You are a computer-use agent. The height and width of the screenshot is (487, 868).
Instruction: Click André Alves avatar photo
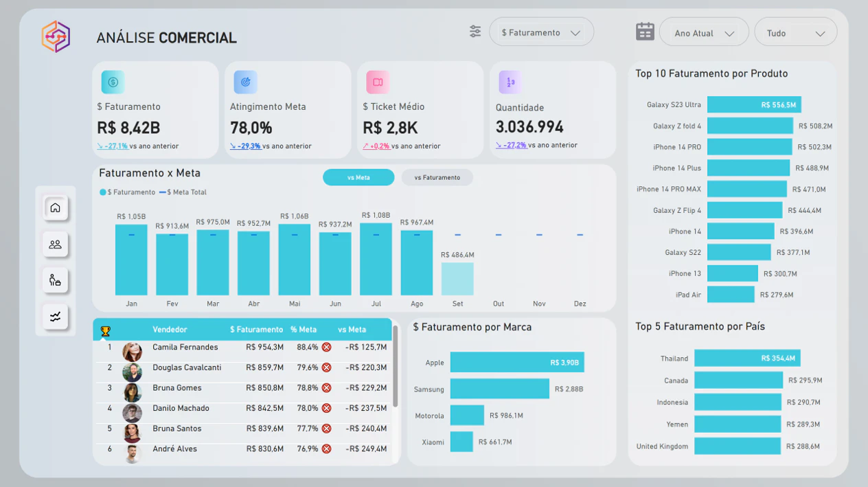click(132, 453)
